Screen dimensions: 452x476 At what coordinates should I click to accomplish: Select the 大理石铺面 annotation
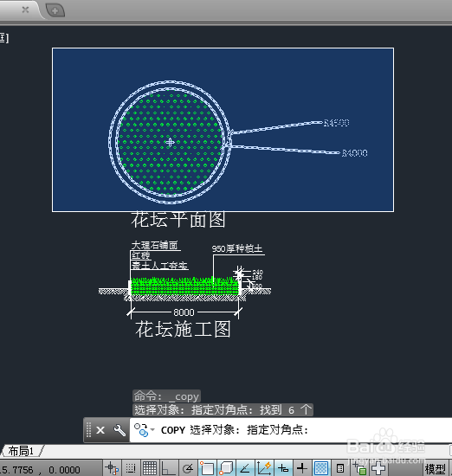point(154,245)
